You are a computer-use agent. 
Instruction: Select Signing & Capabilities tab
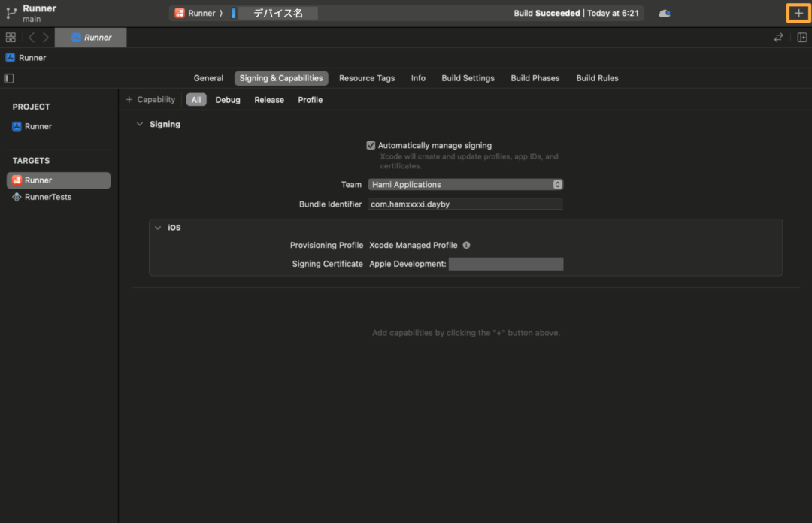(281, 78)
